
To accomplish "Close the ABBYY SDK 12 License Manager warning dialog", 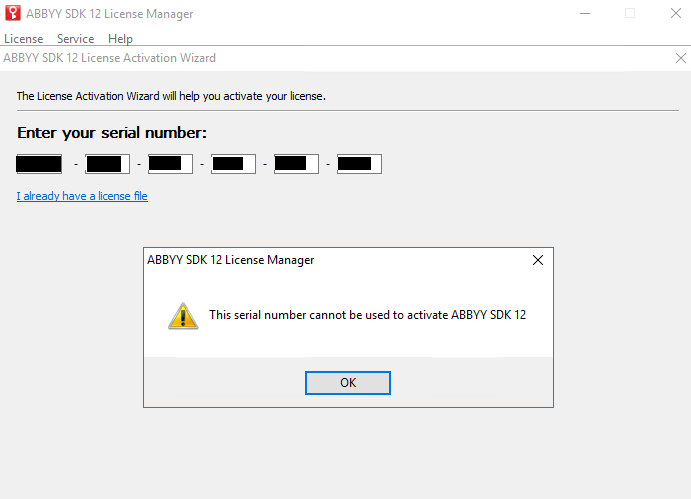I will coord(538,260).
